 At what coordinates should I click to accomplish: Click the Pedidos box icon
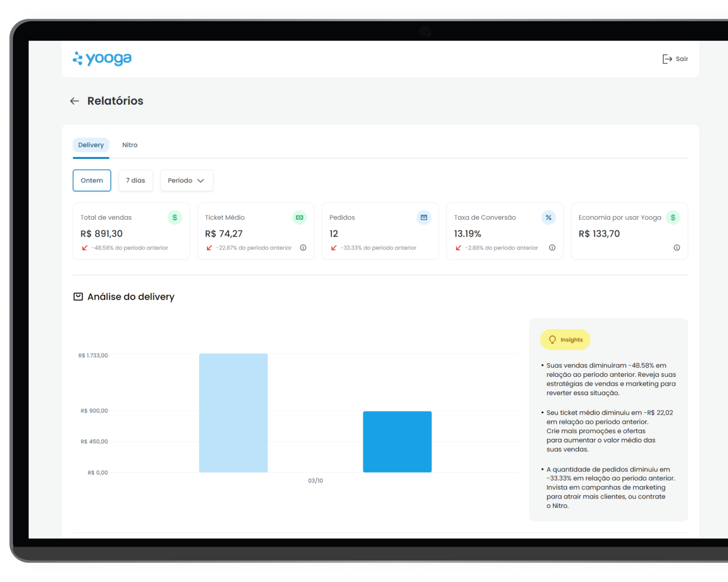coord(424,218)
